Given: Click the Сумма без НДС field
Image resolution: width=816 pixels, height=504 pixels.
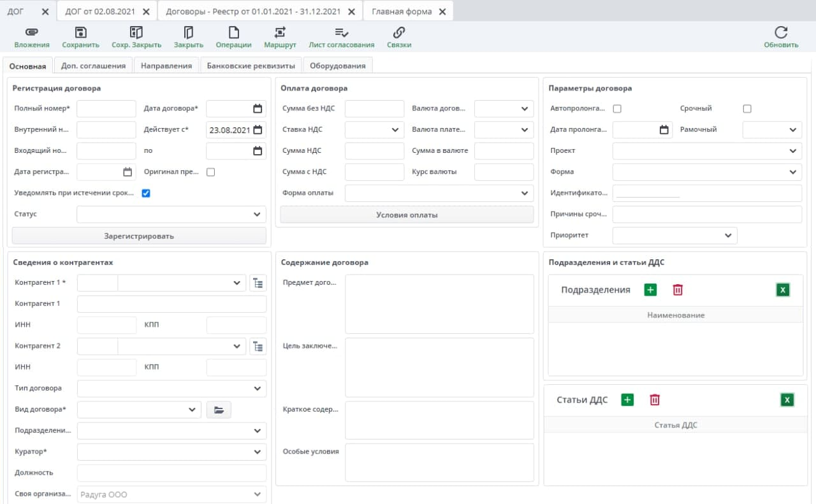Looking at the screenshot, I should [374, 108].
